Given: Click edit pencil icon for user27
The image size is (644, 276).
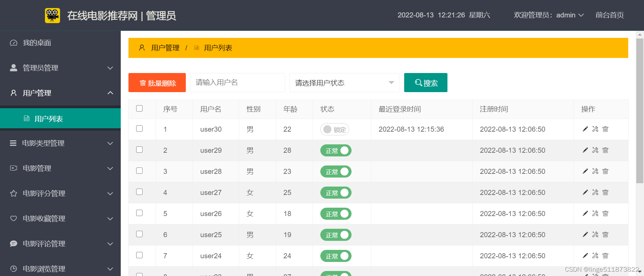Looking at the screenshot, I should click(x=585, y=192).
